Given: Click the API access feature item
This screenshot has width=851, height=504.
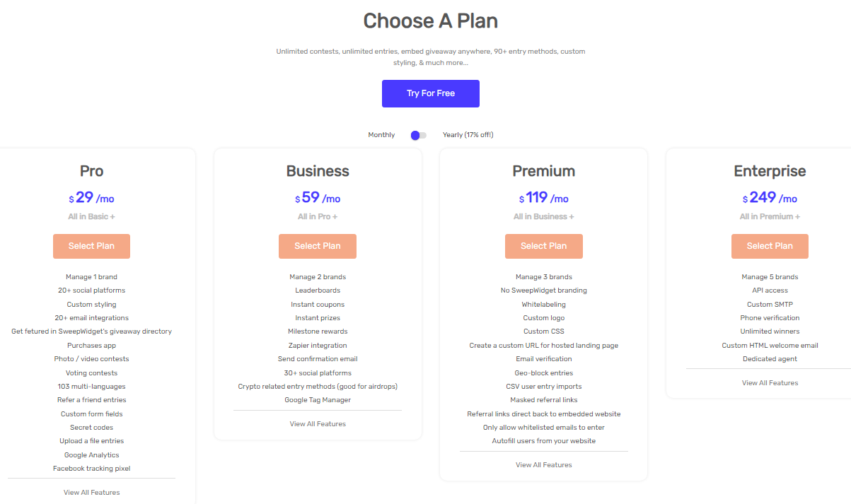Looking at the screenshot, I should pos(770,290).
